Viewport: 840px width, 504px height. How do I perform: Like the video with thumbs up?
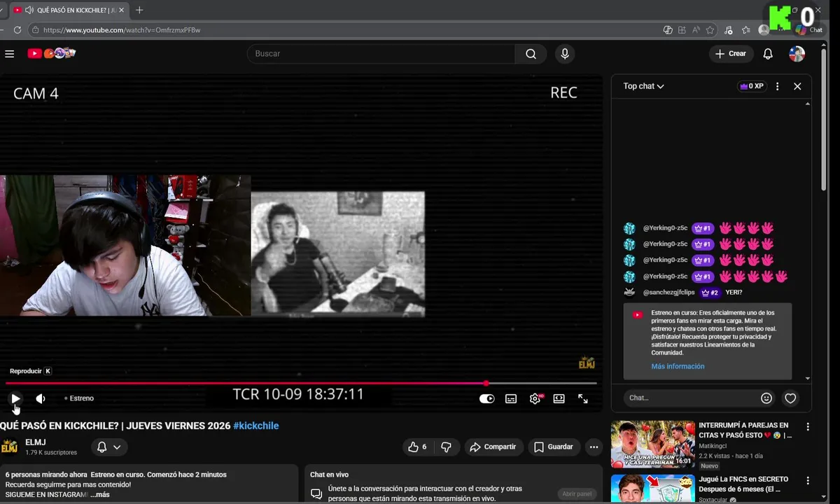(x=417, y=447)
